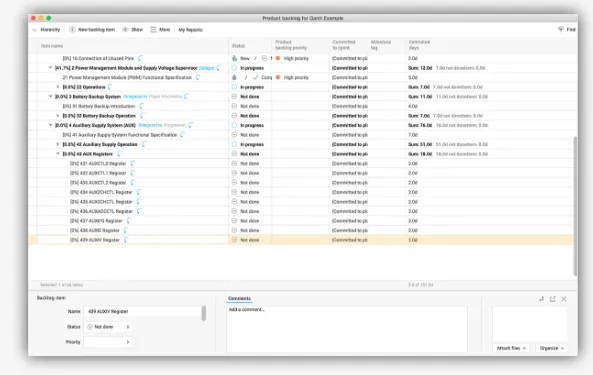593x375 pixels.
Task: Collapse item 4 Auxiliary Supply System
Action: 50,125
